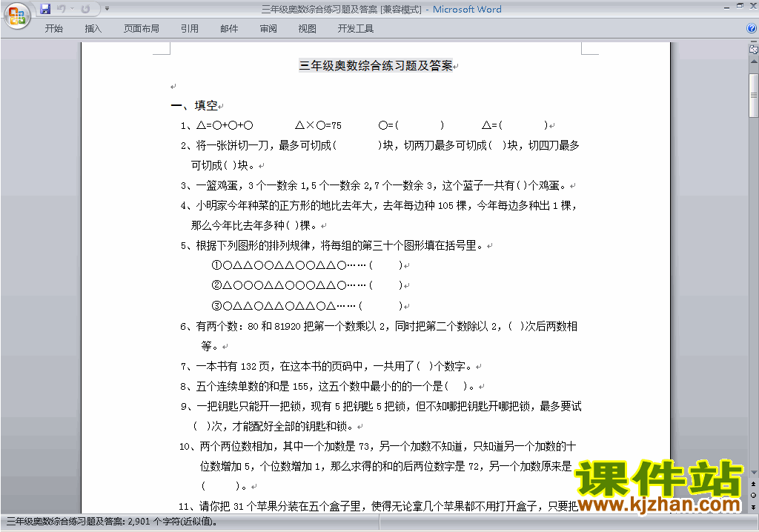Open Customize Quick Access Toolbar dropdown
Image resolution: width=759 pixels, height=532 pixels.
(107, 9)
